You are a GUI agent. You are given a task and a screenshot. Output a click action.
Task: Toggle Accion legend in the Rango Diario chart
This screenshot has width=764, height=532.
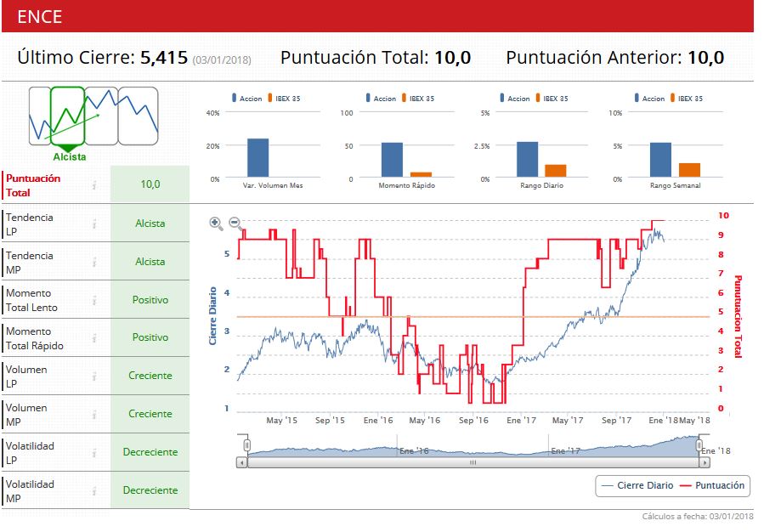[x=515, y=99]
